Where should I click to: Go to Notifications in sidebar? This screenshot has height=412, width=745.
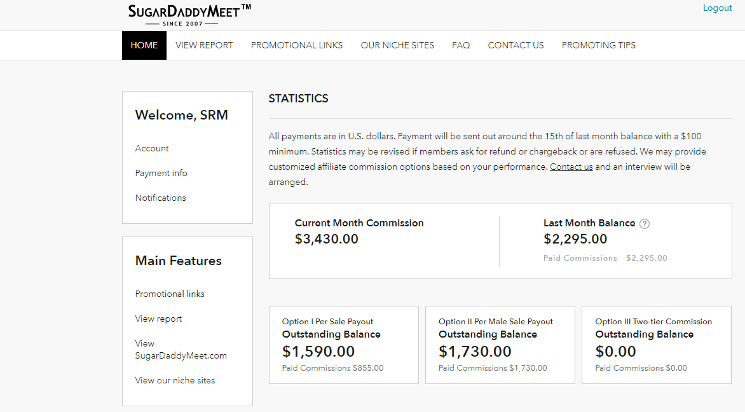tap(160, 198)
